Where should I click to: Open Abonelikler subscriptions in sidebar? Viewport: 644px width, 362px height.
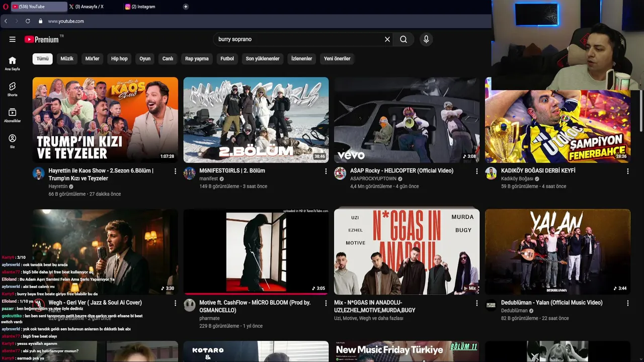point(12,115)
